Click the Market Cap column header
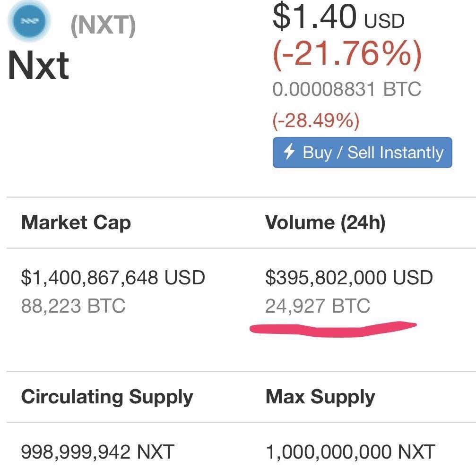 coord(76,222)
